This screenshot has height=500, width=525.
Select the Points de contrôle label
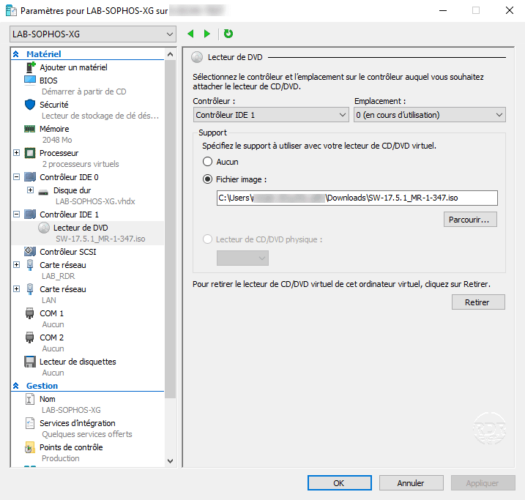point(71,447)
